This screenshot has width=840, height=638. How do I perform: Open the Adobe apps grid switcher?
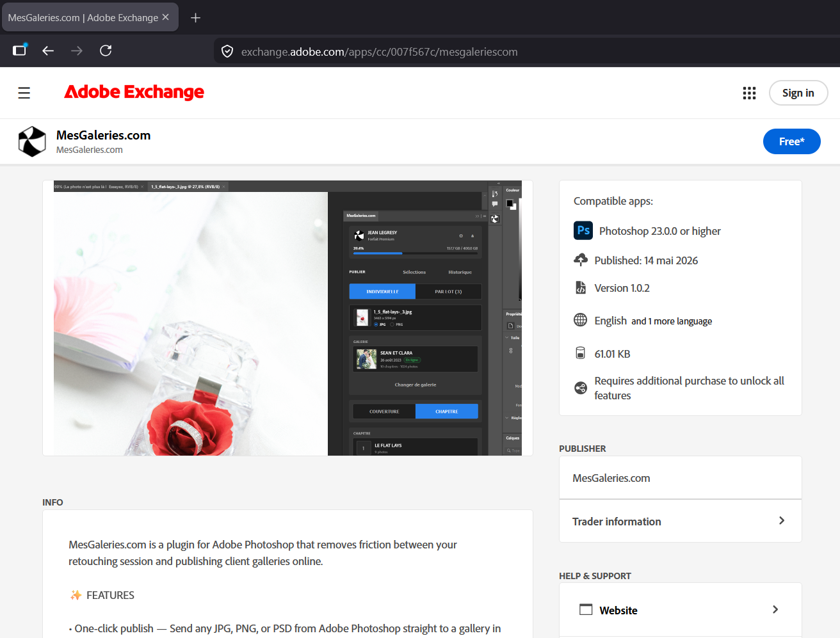[x=749, y=93]
